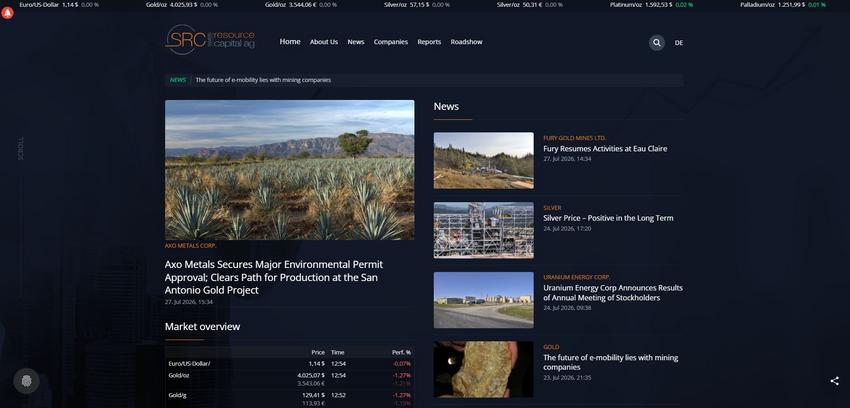Click the Price column header
This screenshot has width=850, height=408.
tap(318, 352)
